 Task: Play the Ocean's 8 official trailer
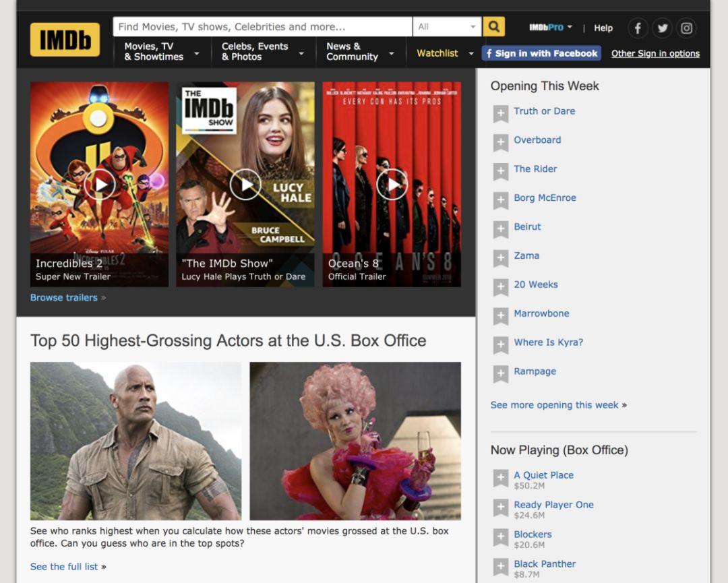392,184
